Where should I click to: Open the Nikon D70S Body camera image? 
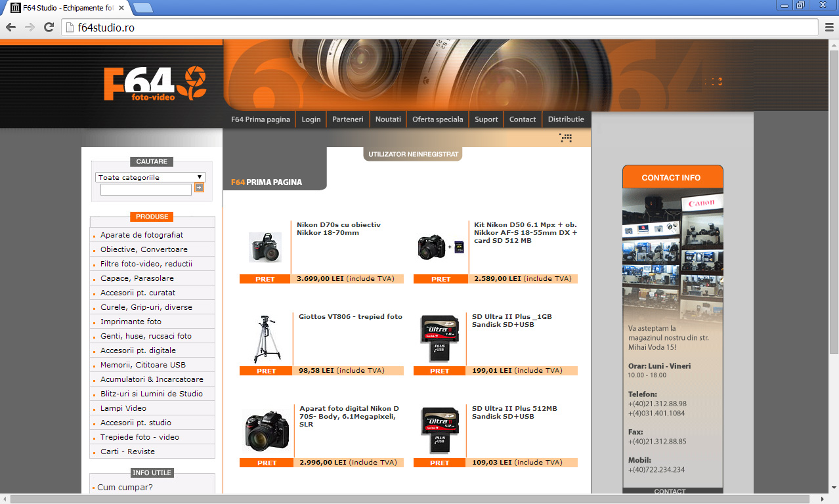[266, 430]
